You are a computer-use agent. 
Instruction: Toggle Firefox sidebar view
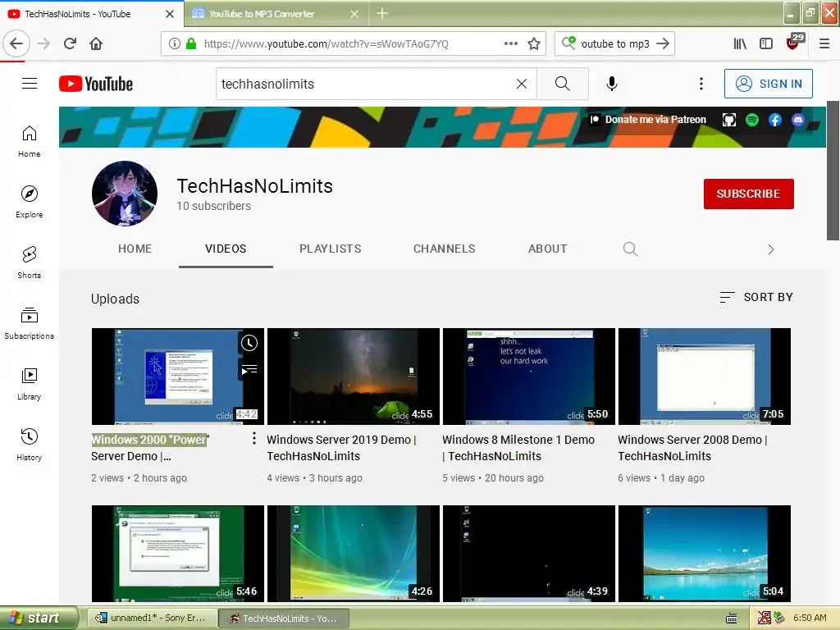[766, 44]
